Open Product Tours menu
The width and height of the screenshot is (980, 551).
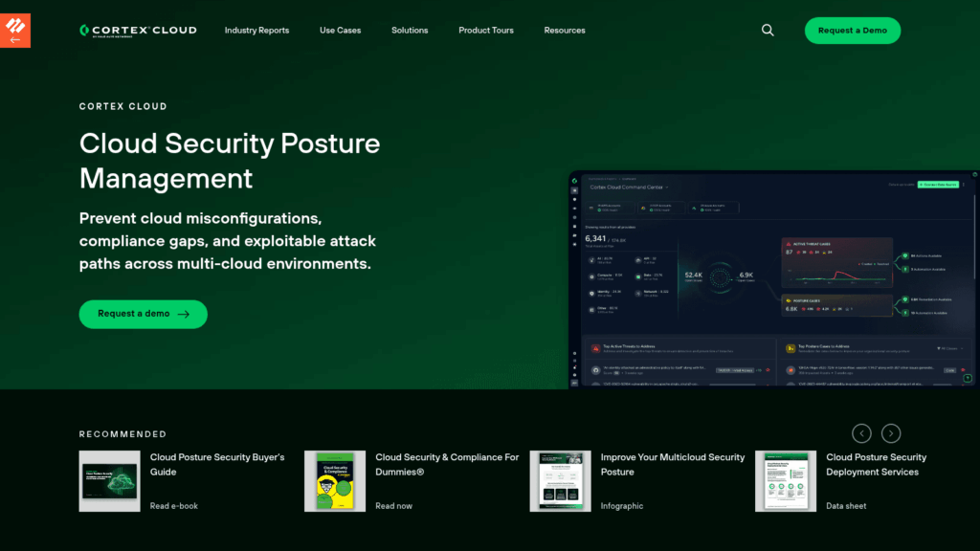pyautogui.click(x=485, y=30)
